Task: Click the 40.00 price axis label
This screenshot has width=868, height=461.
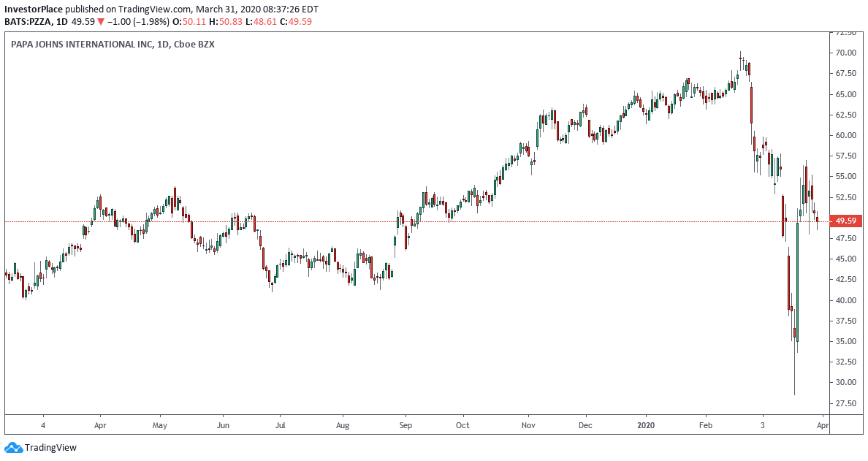Action: [x=846, y=300]
